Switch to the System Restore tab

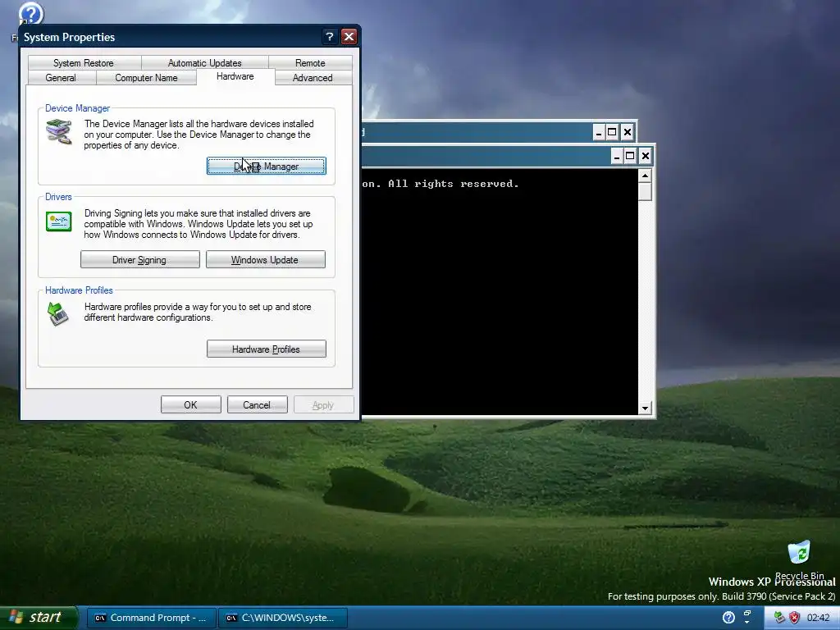84,62
